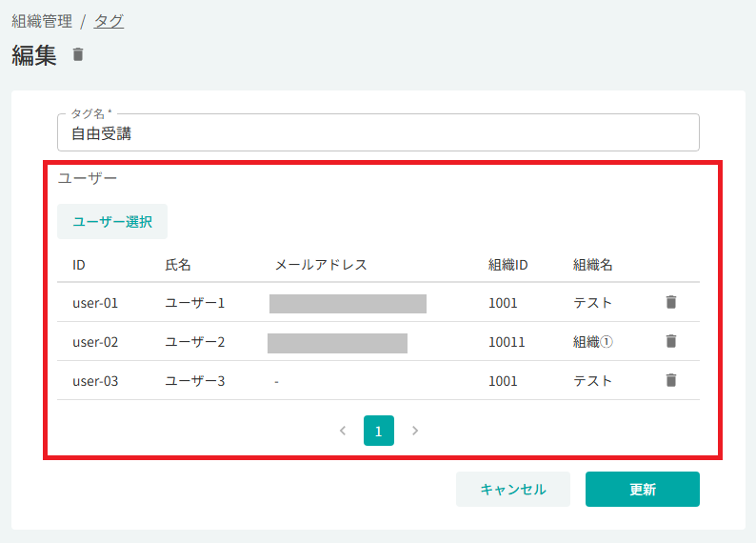Click the 氏名 column header
Viewport: 756px width, 543px height.
[x=178, y=265]
